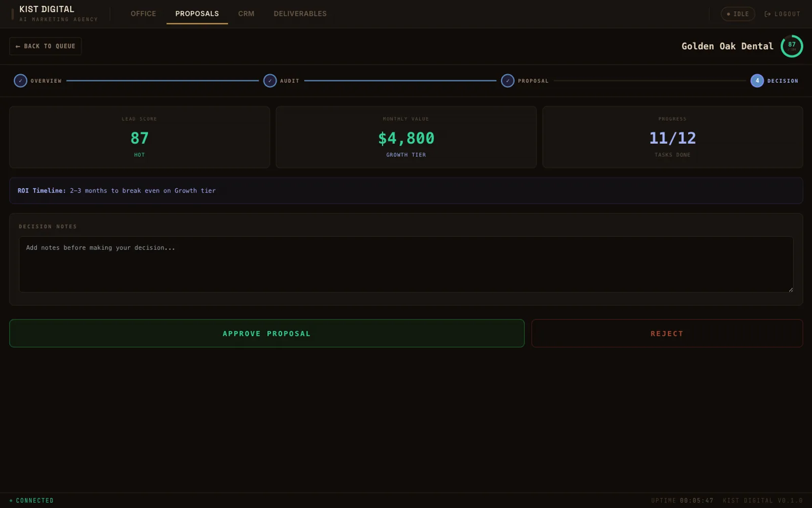Focus the decision notes text area
812x508 pixels.
pyautogui.click(x=406, y=264)
